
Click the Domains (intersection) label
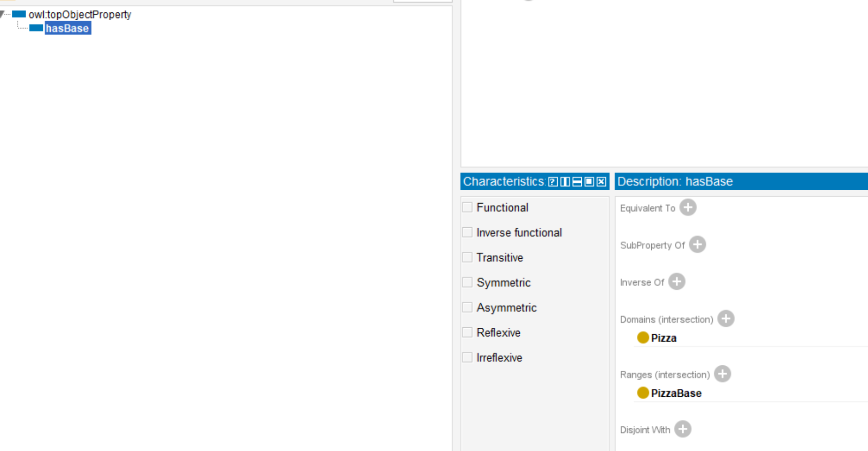click(x=667, y=319)
